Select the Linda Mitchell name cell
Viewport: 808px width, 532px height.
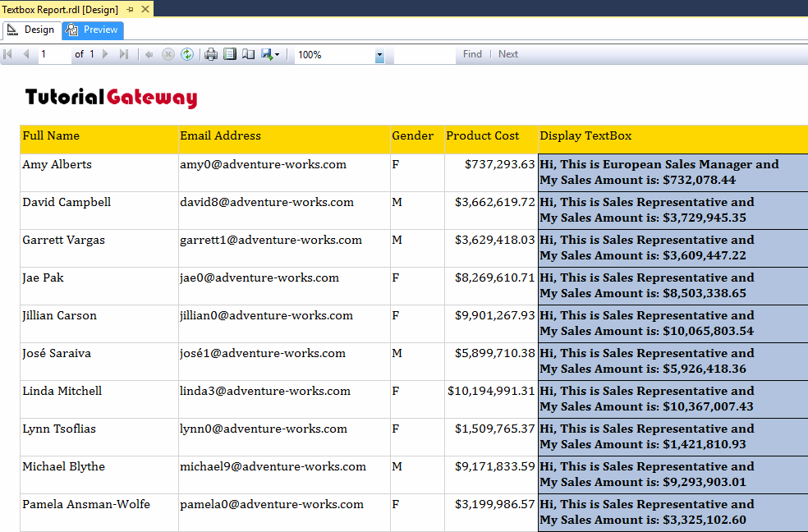pyautogui.click(x=99, y=399)
